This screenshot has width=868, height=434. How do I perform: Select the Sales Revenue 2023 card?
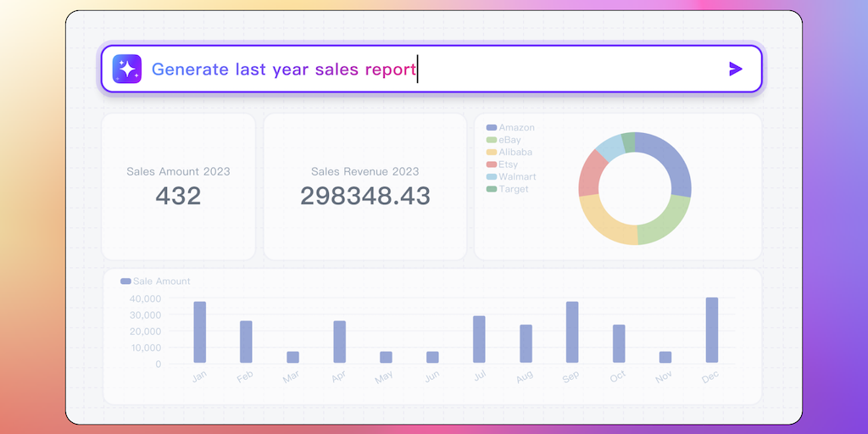[x=364, y=186]
